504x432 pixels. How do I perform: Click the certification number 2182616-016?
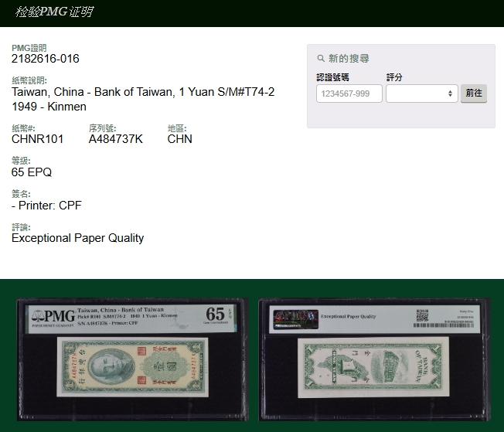[x=46, y=59]
